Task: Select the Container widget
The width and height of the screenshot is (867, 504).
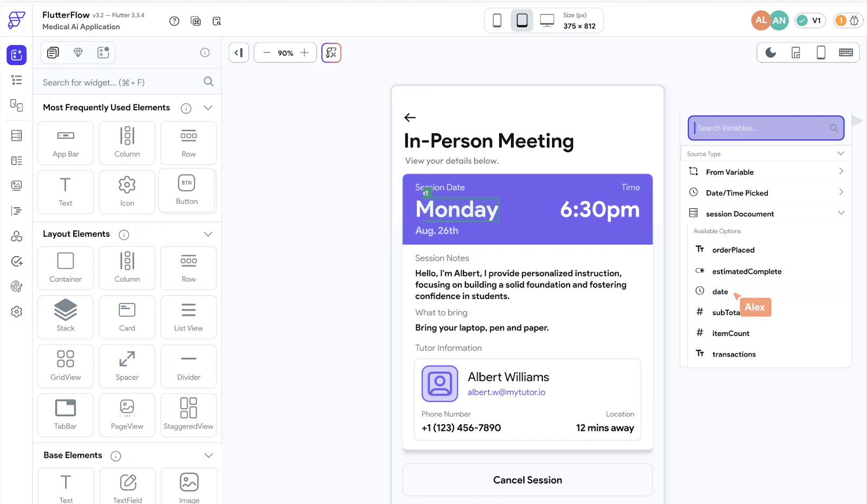Action: [x=66, y=268]
